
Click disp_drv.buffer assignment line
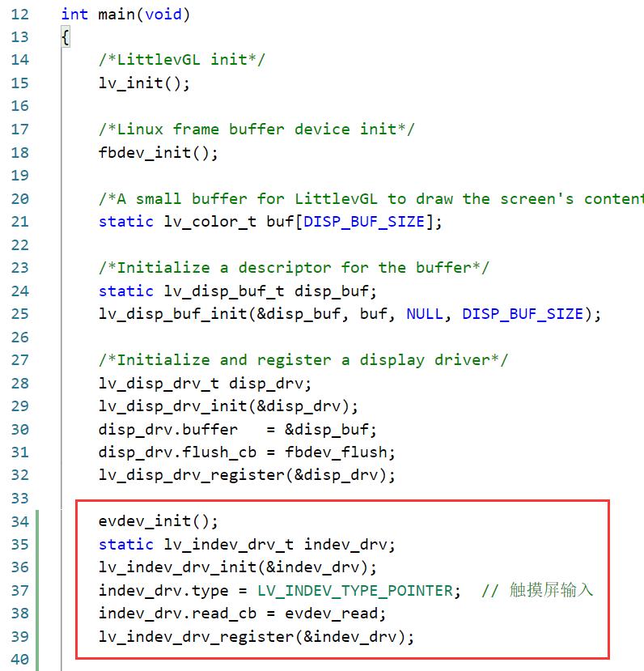point(238,430)
